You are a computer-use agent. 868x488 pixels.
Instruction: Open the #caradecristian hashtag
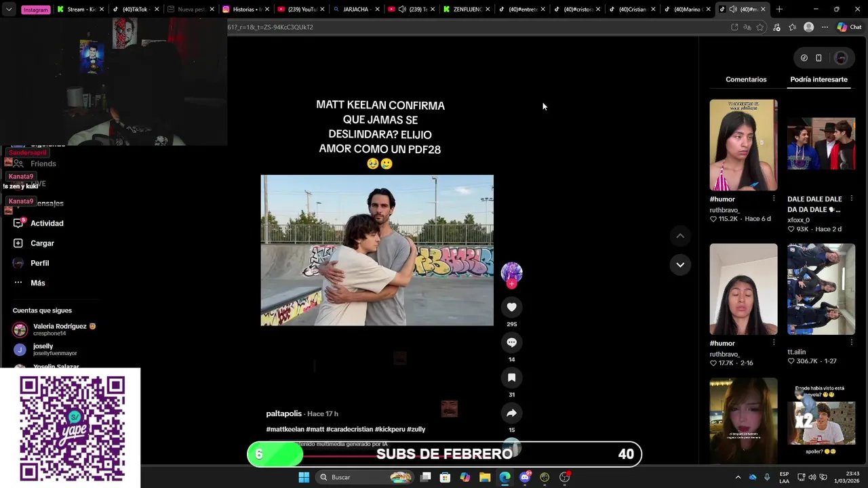(x=349, y=429)
